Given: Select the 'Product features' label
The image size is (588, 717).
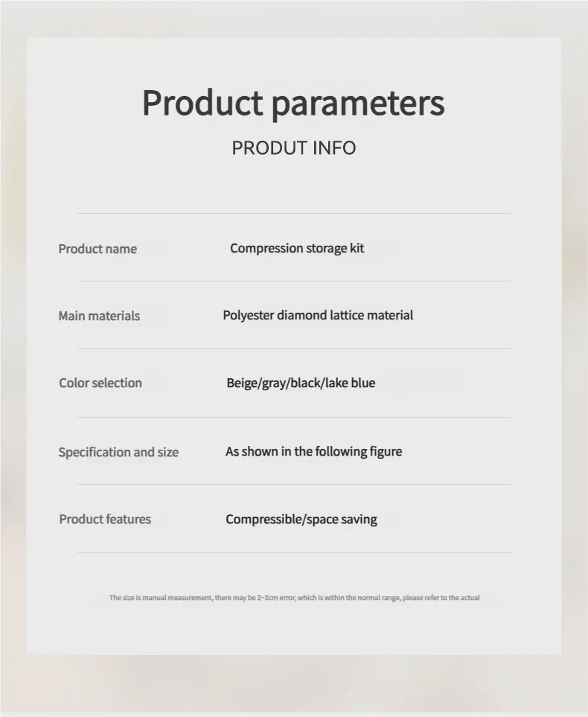Looking at the screenshot, I should tap(105, 520).
